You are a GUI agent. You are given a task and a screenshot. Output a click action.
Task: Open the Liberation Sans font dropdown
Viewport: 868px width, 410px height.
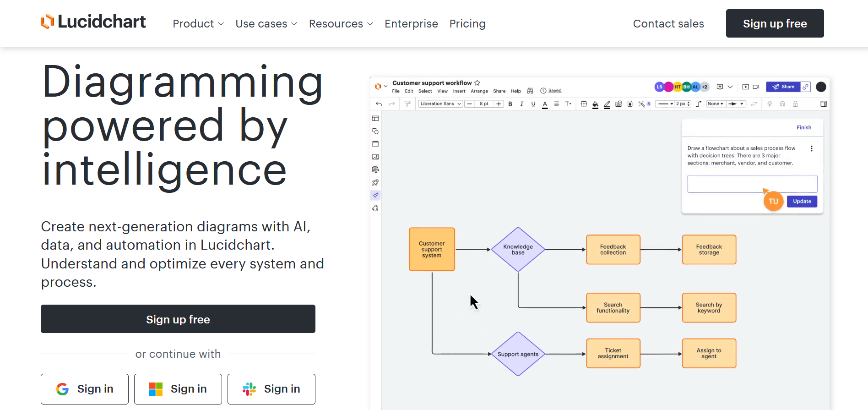point(440,104)
